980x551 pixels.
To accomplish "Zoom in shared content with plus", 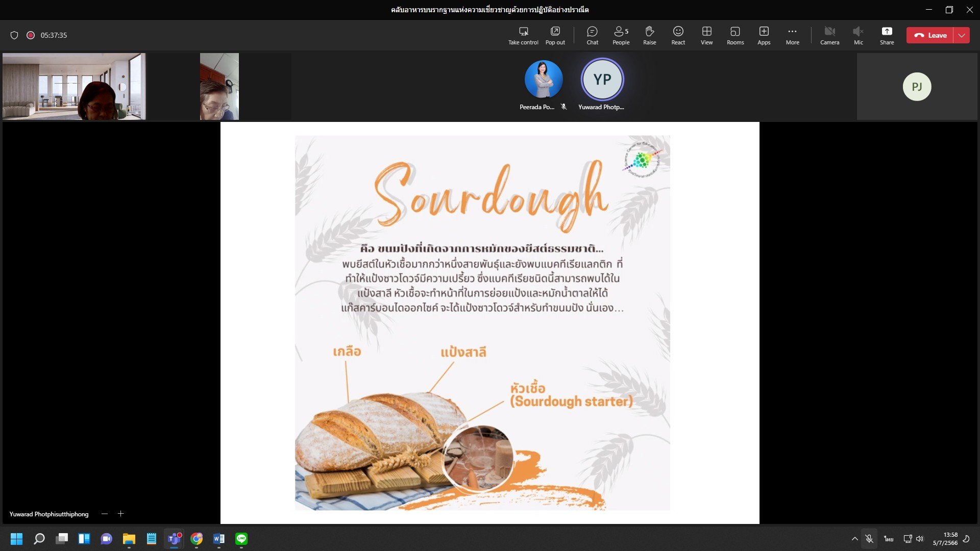I will tap(121, 514).
